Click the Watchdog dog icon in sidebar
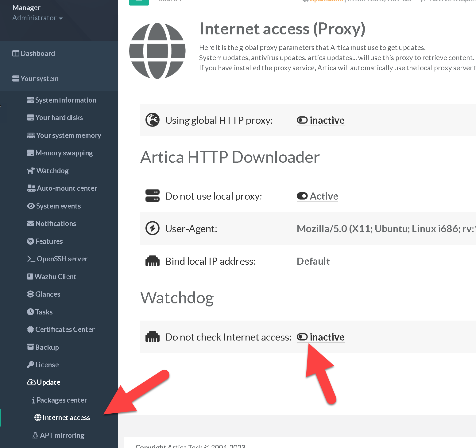The image size is (476, 448). coord(31,171)
